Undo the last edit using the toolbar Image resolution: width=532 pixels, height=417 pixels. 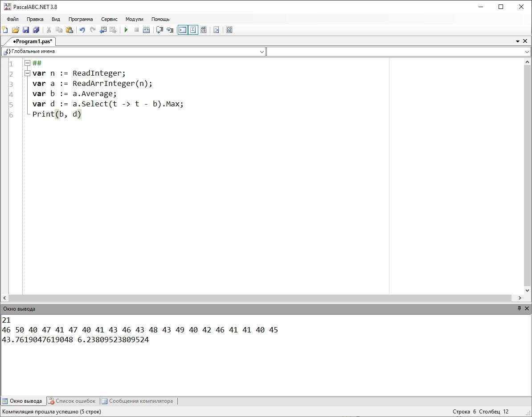click(82, 30)
